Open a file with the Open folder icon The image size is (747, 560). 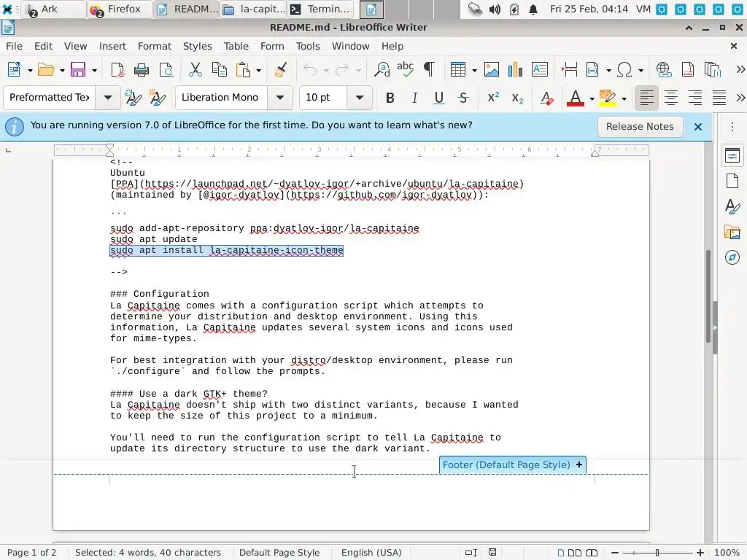coord(46,70)
